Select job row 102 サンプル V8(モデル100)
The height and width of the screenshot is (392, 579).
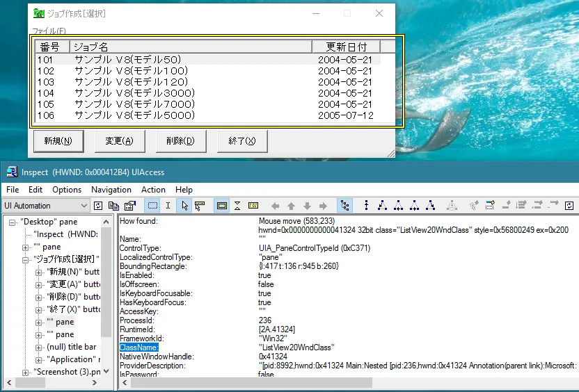[208, 71]
